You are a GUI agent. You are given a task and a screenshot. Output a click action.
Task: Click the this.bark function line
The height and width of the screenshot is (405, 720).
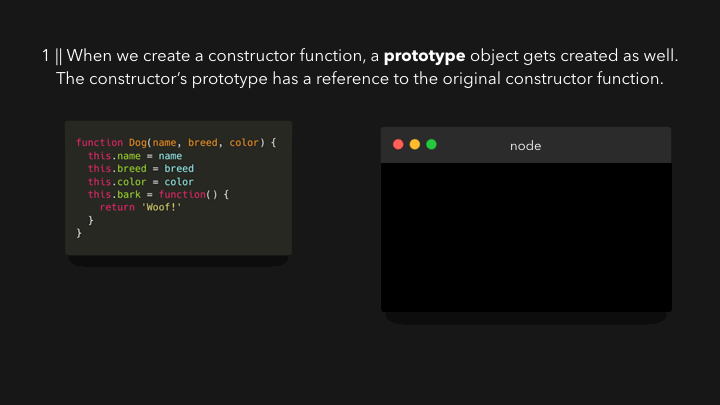[x=158, y=195]
